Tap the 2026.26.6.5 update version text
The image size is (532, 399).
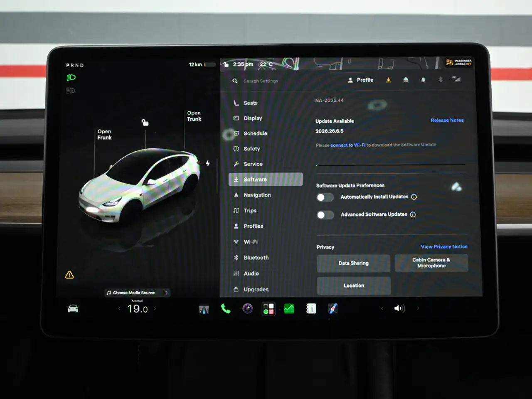coord(330,131)
